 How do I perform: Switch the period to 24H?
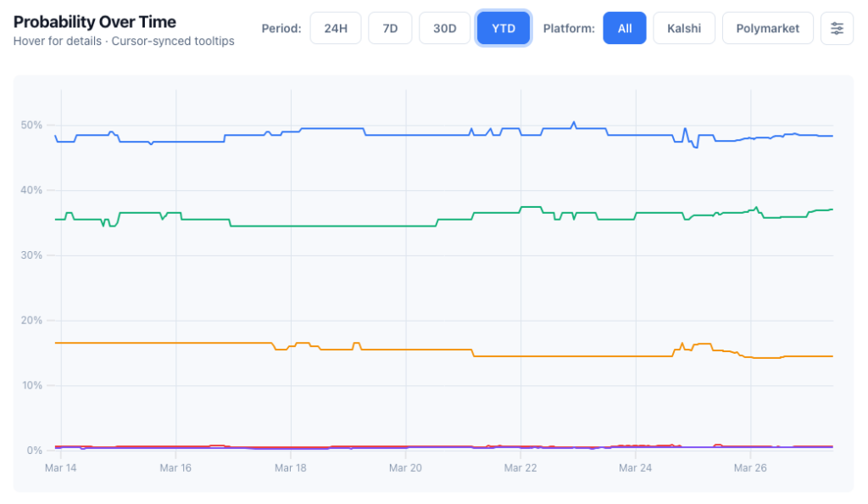click(335, 28)
